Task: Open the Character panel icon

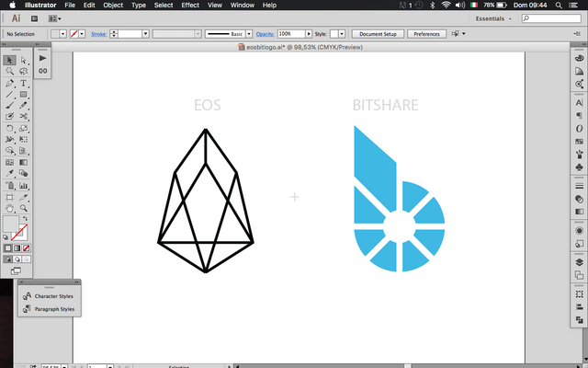Action: pos(580,103)
